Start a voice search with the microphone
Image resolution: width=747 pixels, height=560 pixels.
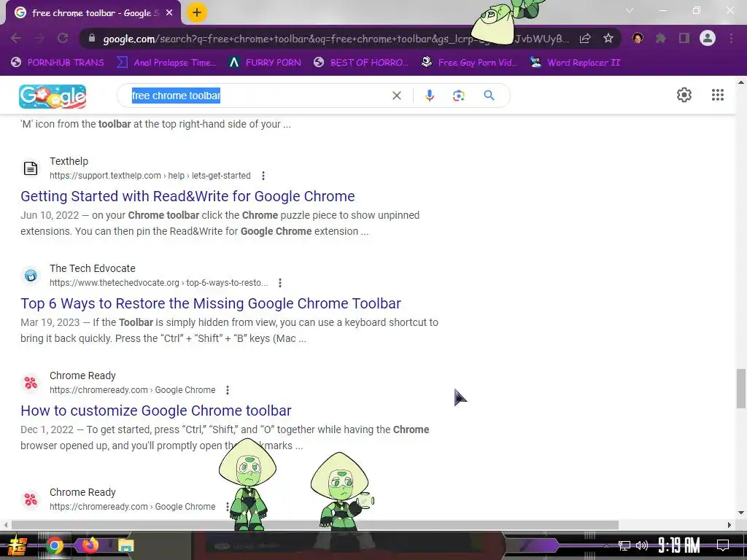[x=429, y=96]
